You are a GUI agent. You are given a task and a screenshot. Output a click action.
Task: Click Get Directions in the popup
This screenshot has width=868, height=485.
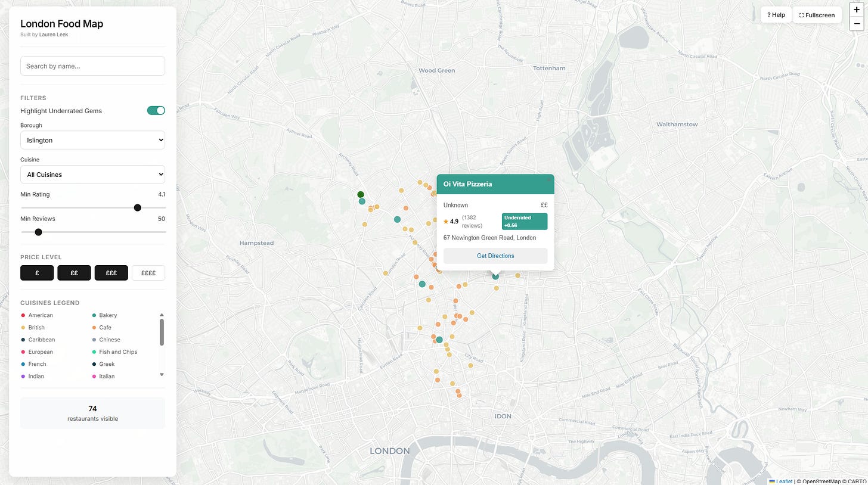point(495,256)
